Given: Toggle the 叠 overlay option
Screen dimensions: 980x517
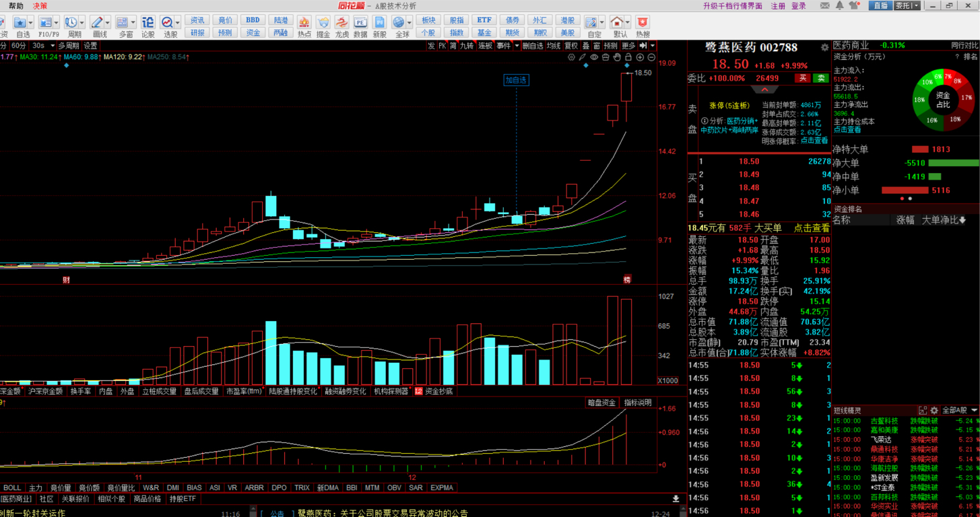Looking at the screenshot, I should tap(586, 46).
